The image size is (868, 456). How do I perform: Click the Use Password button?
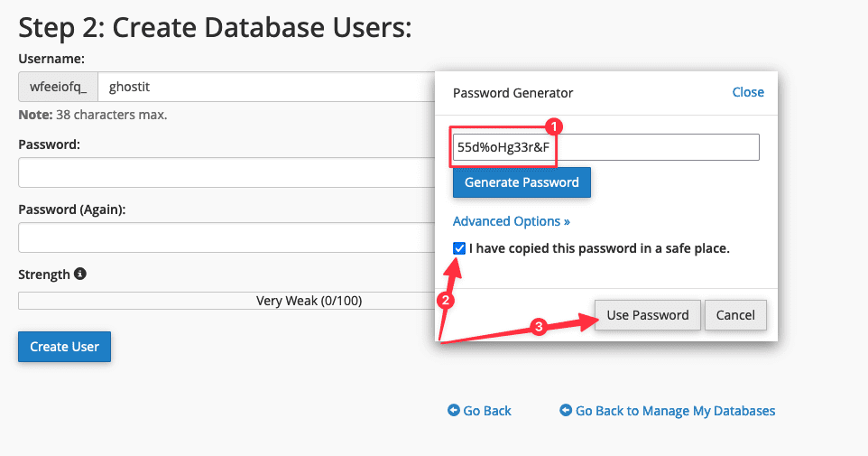pos(648,315)
